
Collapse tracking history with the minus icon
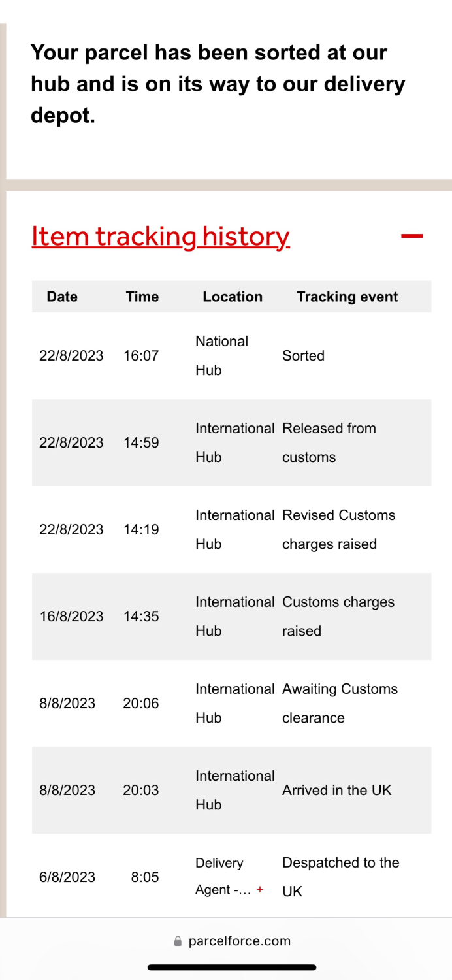click(412, 236)
